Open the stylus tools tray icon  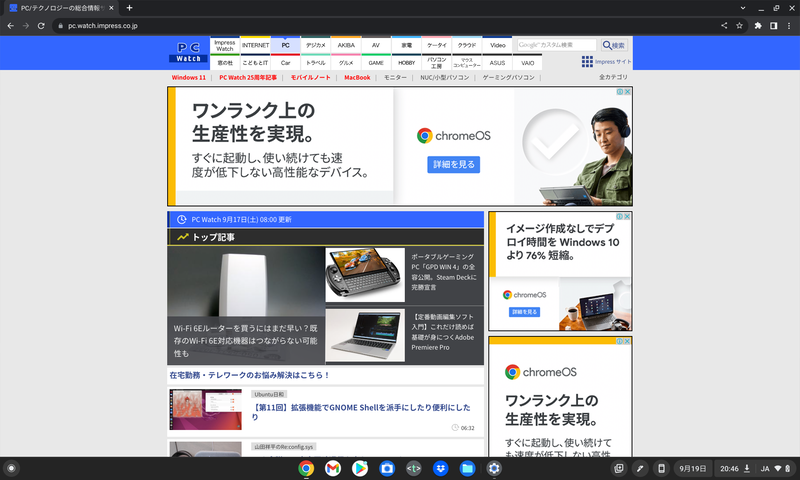click(640, 468)
